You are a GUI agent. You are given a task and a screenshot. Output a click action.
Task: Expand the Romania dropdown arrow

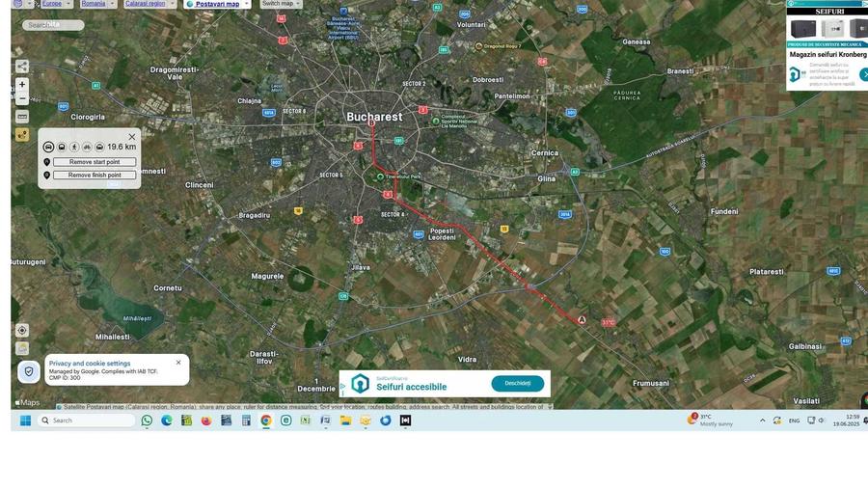click(113, 3)
